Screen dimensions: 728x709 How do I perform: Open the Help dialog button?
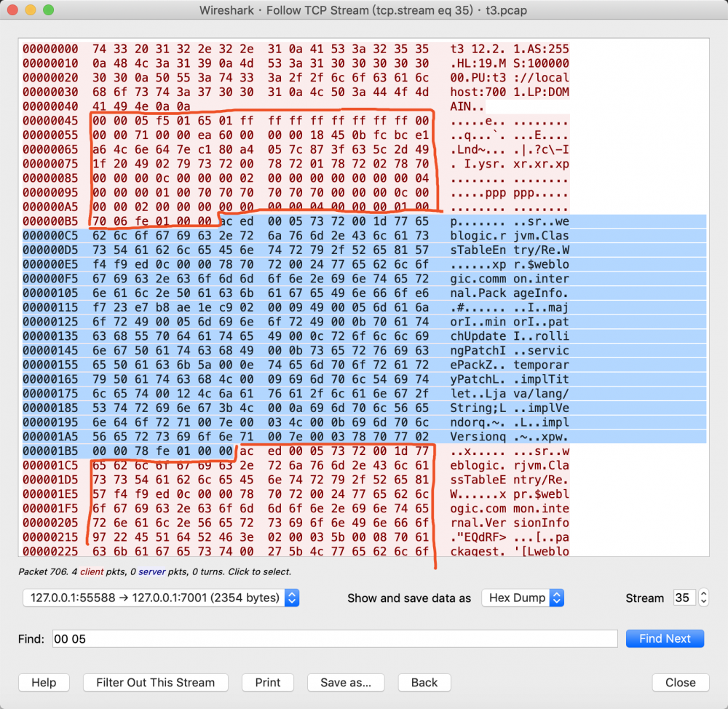coord(44,683)
